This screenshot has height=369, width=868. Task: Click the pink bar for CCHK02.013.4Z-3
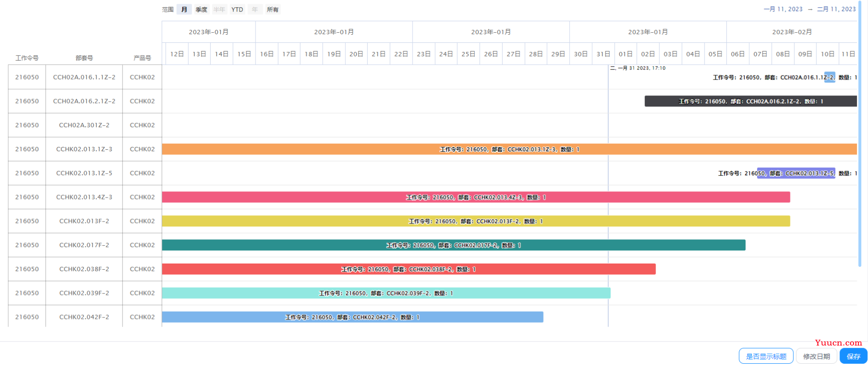[476, 197]
